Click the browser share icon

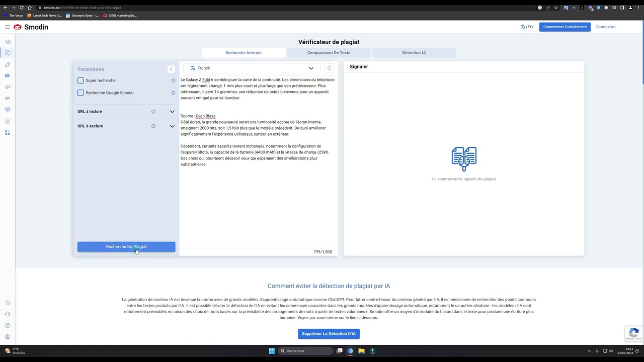click(x=548, y=8)
